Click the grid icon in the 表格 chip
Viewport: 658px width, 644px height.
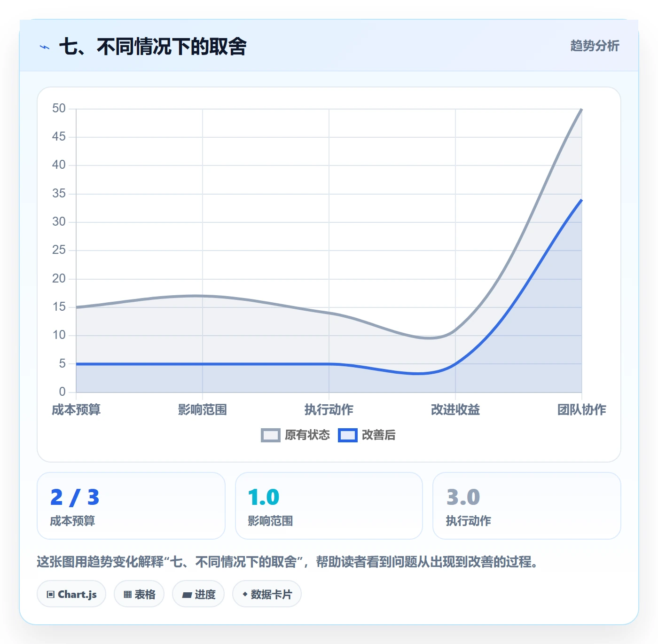(128, 594)
